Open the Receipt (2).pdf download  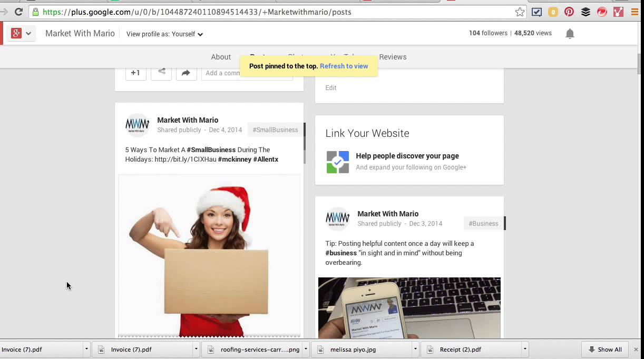point(471,349)
